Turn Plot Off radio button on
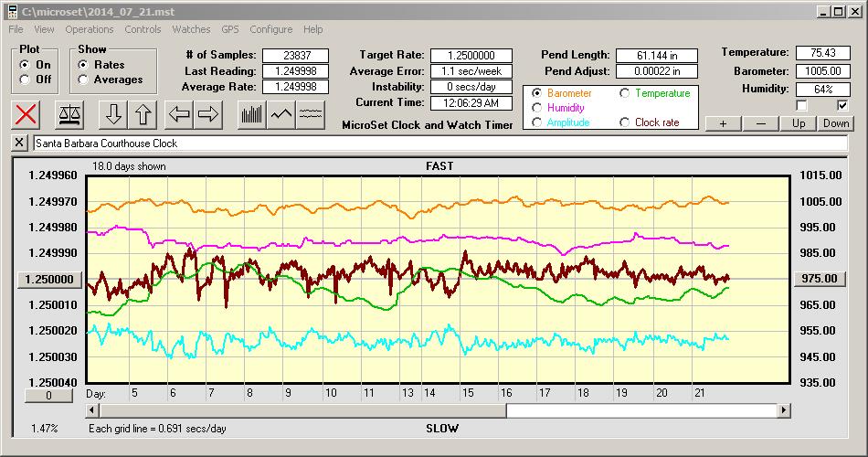Viewport: 868px width, 457px height. [24, 80]
